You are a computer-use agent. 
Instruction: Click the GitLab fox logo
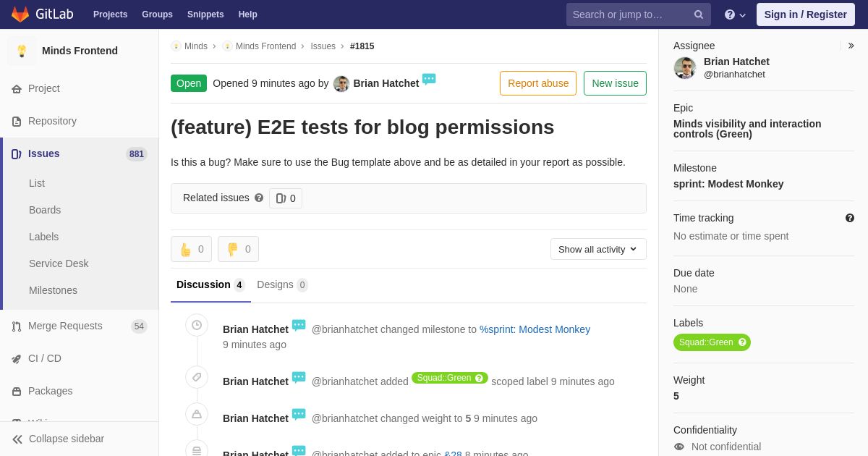pyautogui.click(x=20, y=14)
